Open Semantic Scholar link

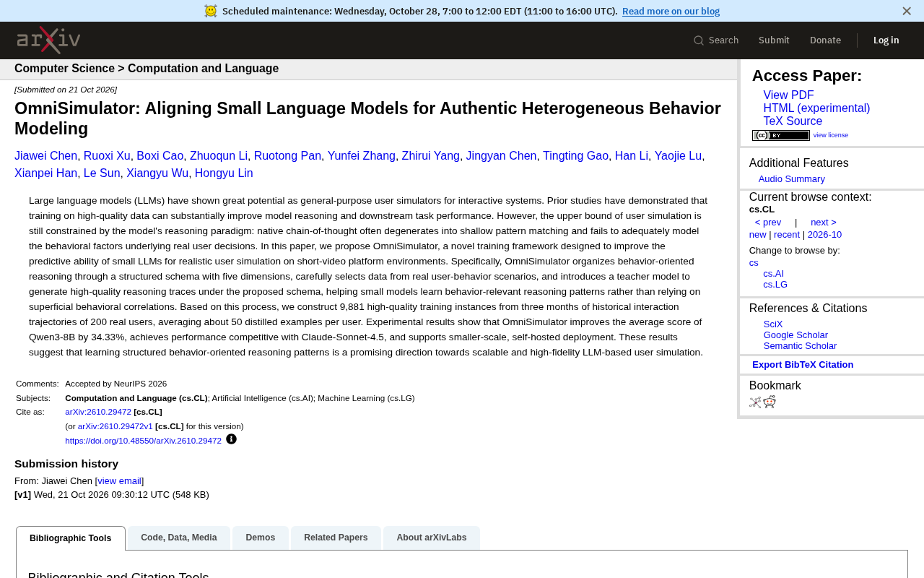coord(800,346)
